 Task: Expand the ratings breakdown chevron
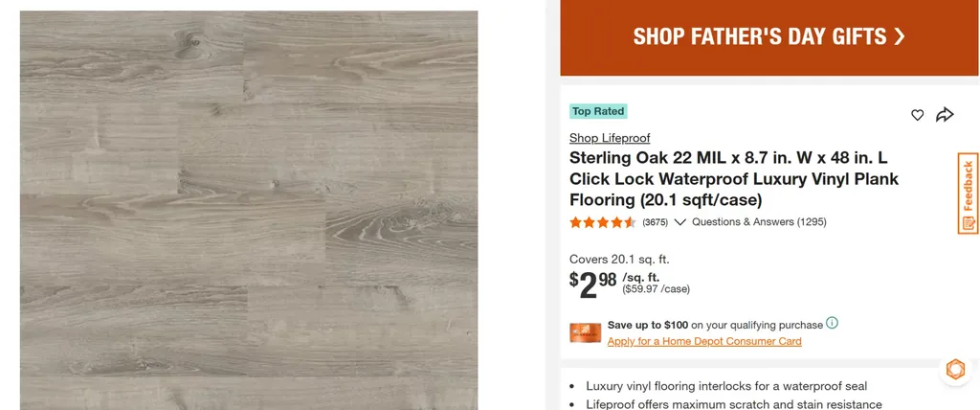(680, 222)
